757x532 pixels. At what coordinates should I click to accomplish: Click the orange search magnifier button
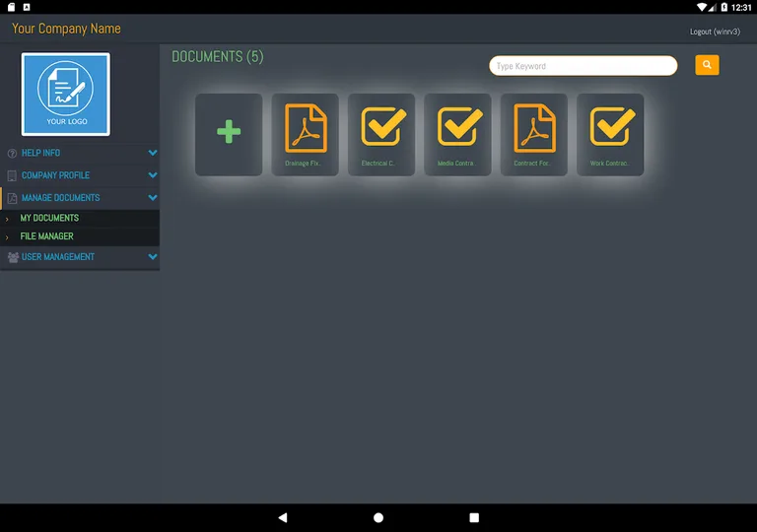click(x=707, y=65)
